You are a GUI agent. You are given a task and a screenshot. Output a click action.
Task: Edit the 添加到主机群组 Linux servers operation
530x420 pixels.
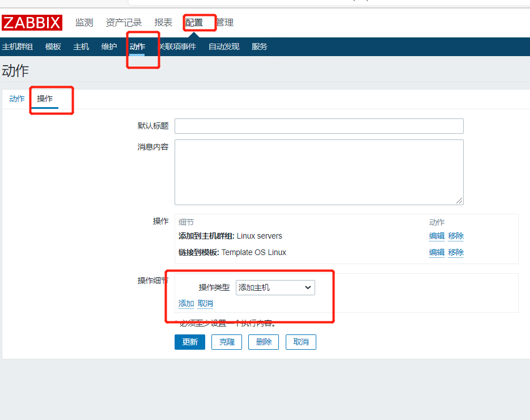click(x=436, y=236)
